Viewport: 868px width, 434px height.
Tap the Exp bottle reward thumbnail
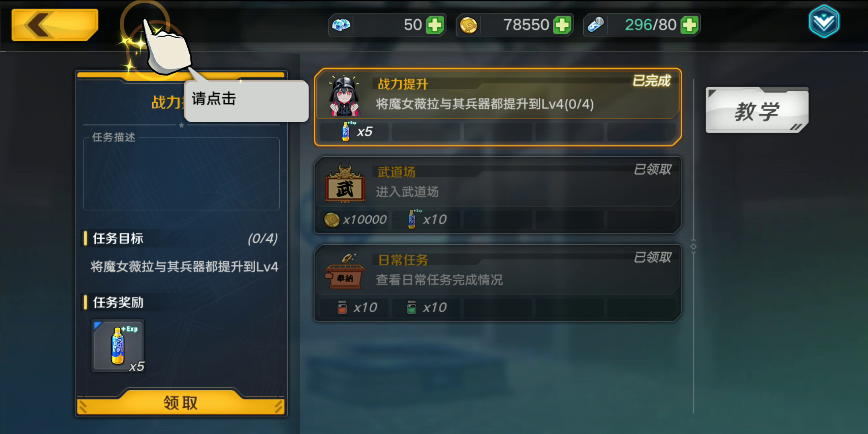(x=118, y=346)
